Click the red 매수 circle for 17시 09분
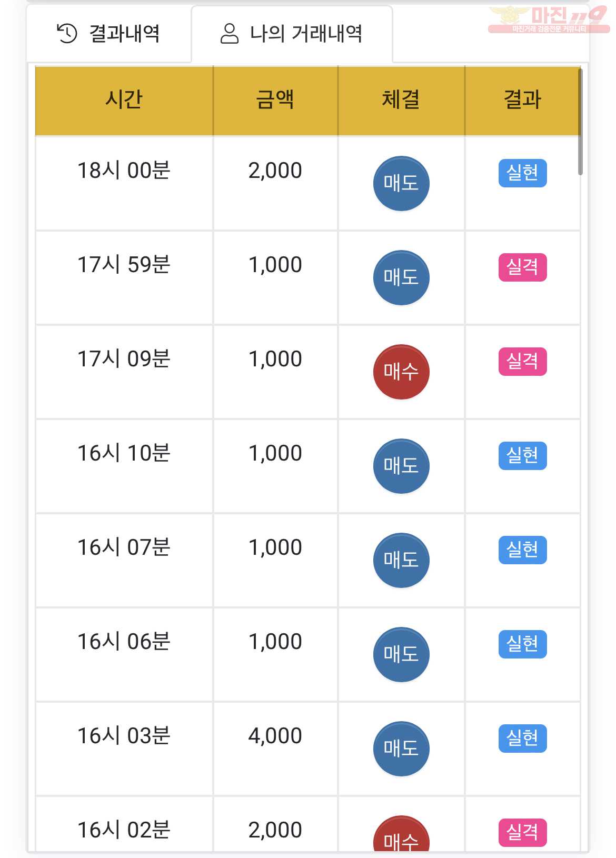The width and height of the screenshot is (616, 858). [401, 372]
